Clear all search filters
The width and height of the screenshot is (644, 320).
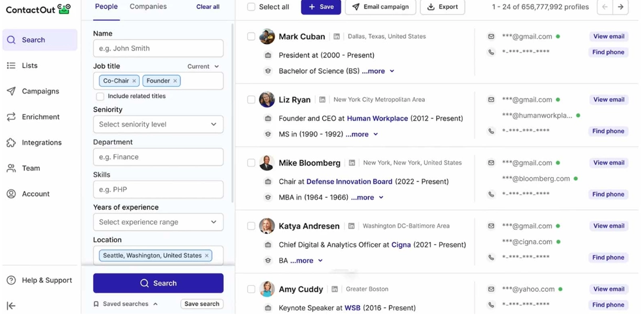(208, 7)
